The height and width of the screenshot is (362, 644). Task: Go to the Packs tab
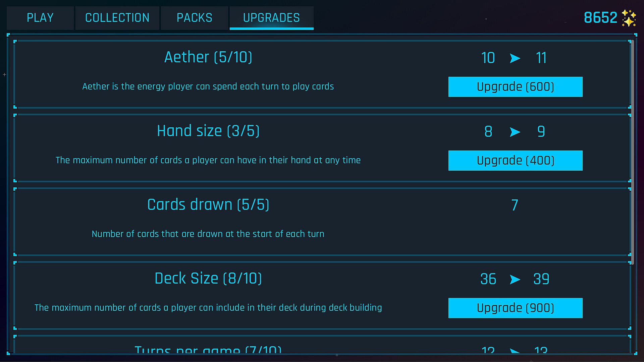click(x=195, y=18)
